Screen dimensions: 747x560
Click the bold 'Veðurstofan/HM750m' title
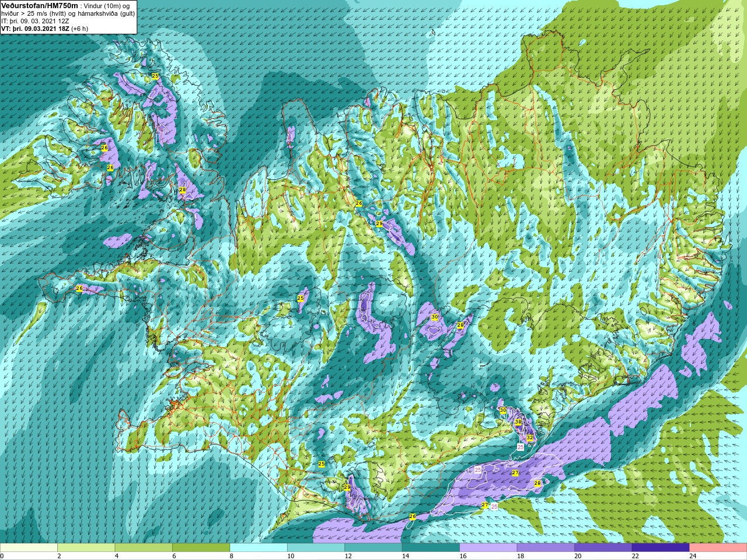click(x=39, y=5)
